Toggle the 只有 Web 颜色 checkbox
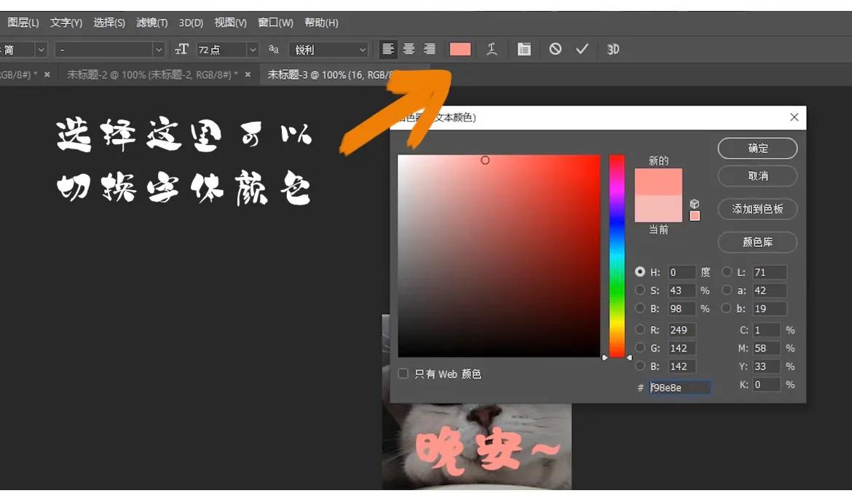This screenshot has width=852, height=504. coord(403,374)
